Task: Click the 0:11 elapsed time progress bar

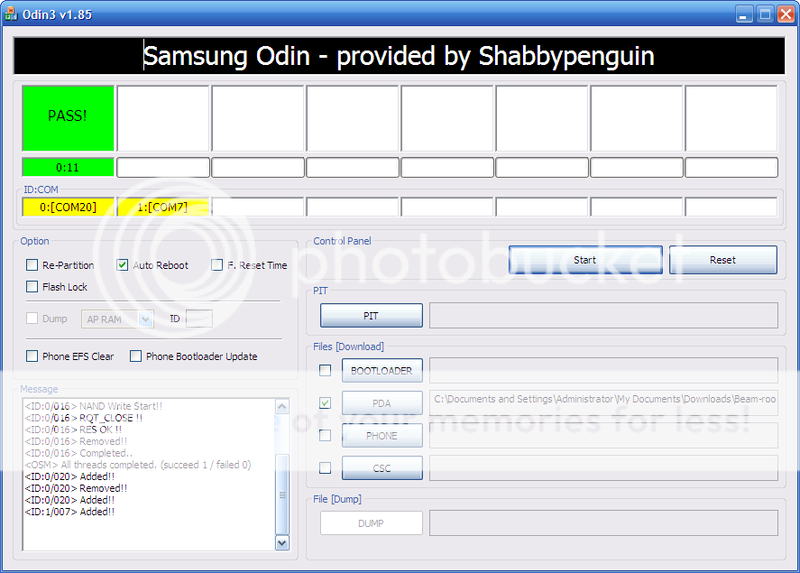Action: point(68,167)
